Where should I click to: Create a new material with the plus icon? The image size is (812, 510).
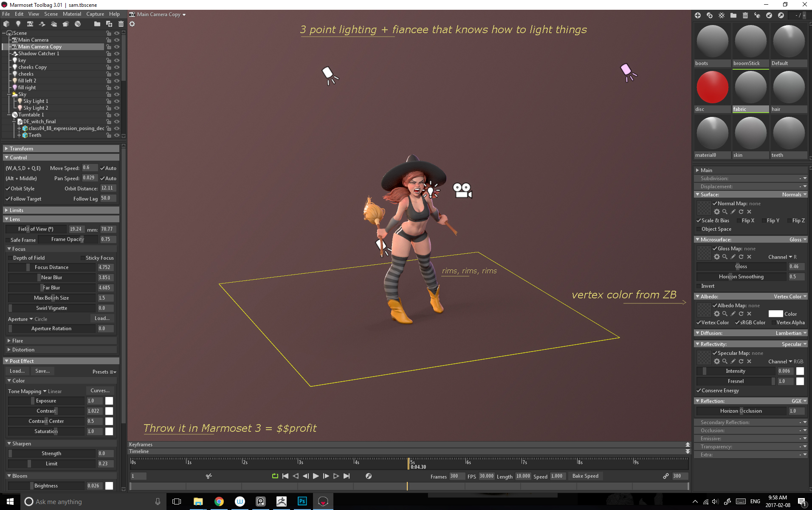(698, 15)
